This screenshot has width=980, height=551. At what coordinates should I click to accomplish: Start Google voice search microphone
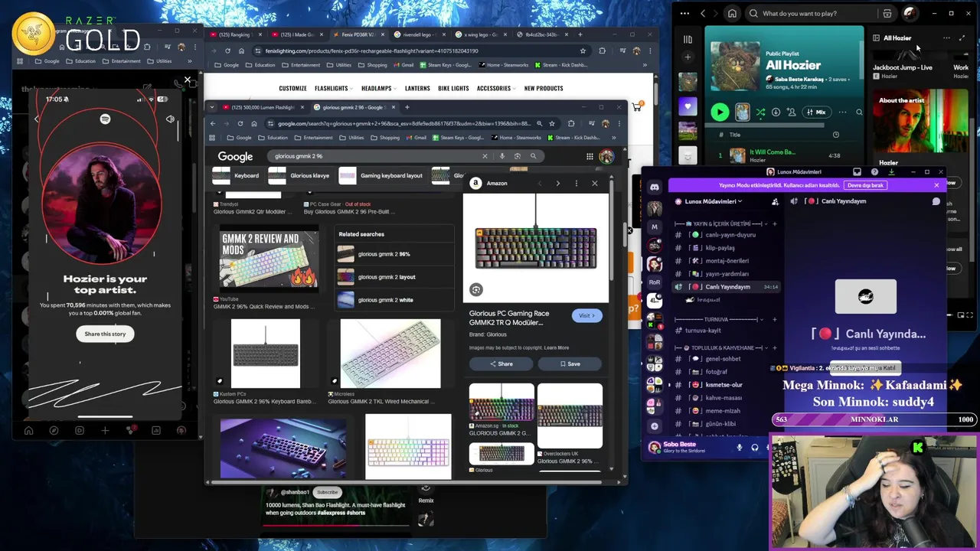click(x=502, y=156)
